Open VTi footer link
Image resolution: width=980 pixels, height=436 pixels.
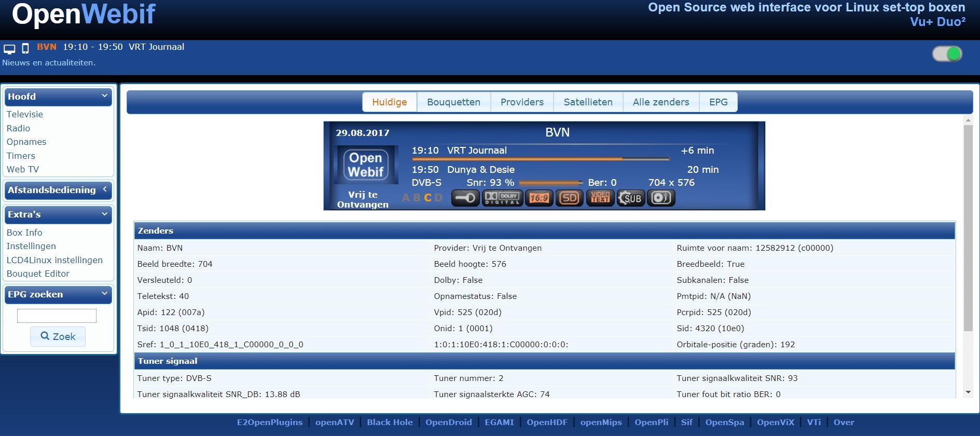(x=814, y=423)
